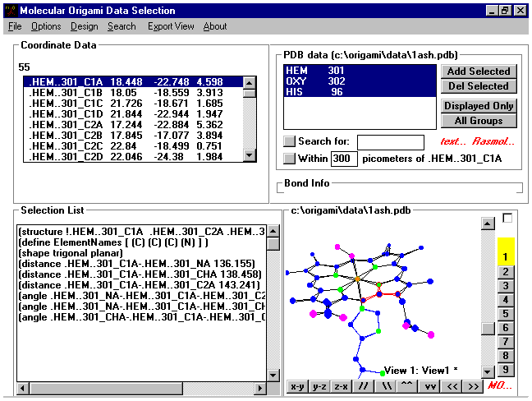Image resolution: width=532 pixels, height=401 pixels.
Task: Click the ^^ move up button
Action: [x=406, y=385]
